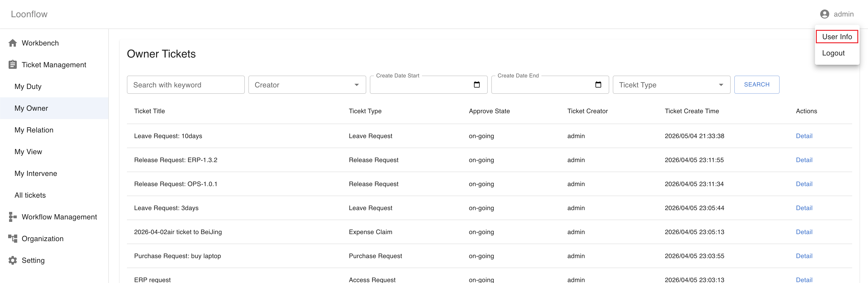Select '2026-04-02air ticket to BeiJing' cell

pos(178,232)
